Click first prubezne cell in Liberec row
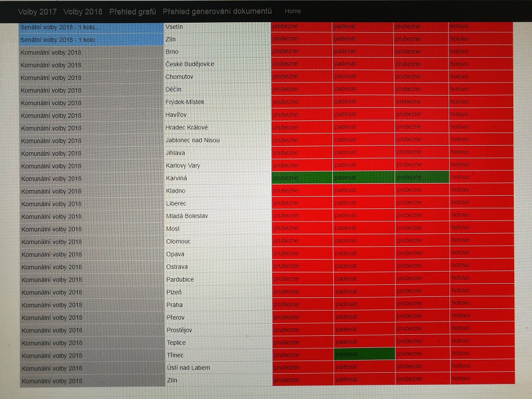Viewport: 532px width, 399px height. [x=302, y=203]
